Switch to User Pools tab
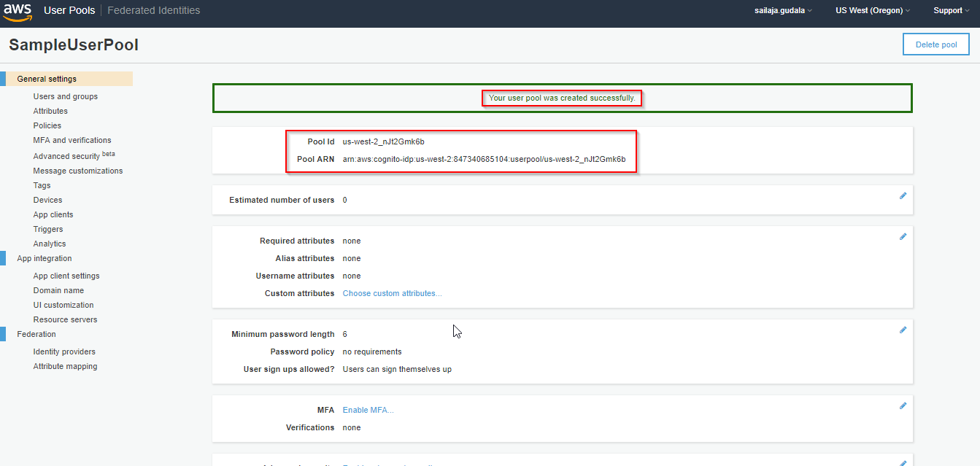Screen dimensions: 980x466 click(69, 10)
